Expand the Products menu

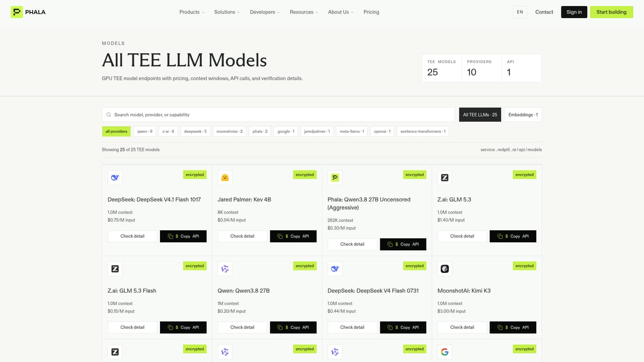tap(192, 12)
